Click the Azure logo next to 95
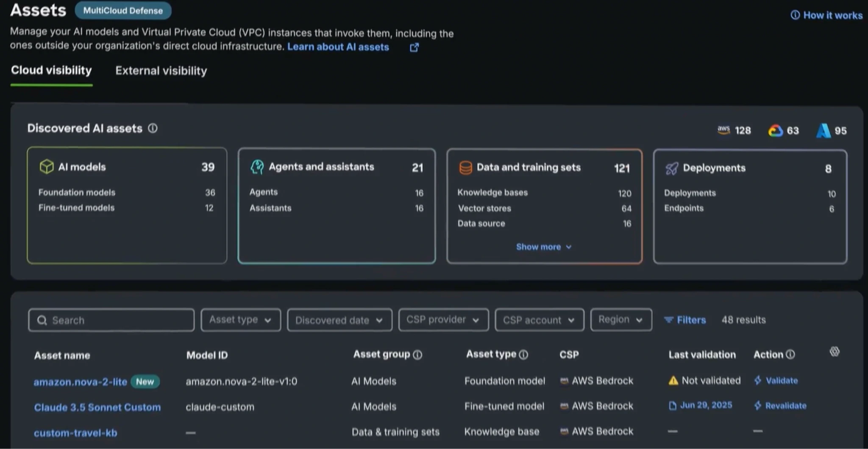 pos(823,131)
